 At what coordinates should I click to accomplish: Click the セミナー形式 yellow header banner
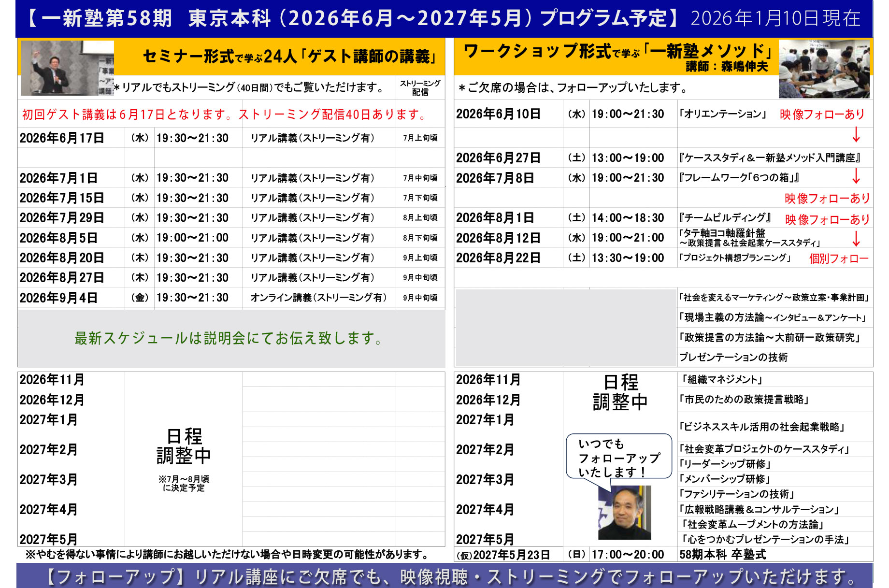point(289,57)
